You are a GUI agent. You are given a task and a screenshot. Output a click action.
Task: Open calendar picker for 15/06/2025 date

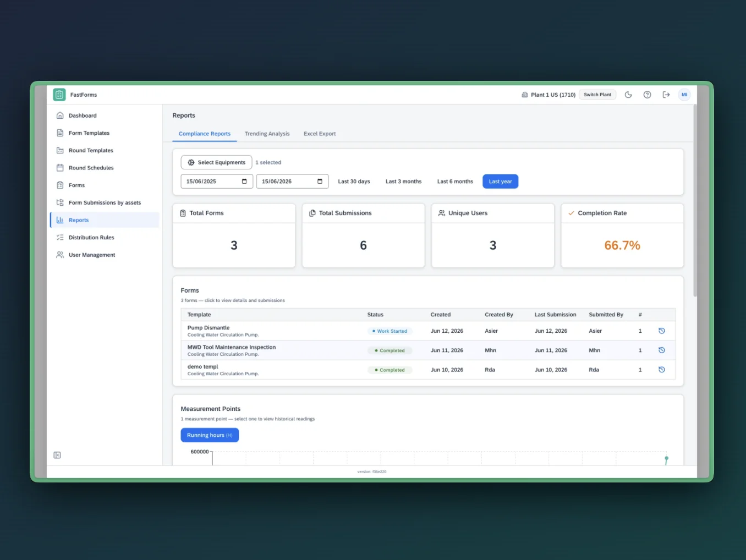click(244, 182)
